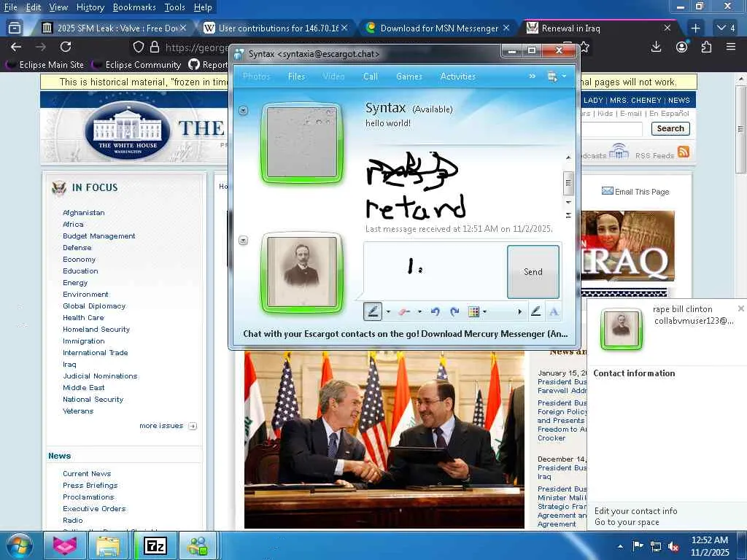The image size is (747, 560).
Task: Open browser extensions puzzle icon
Action: click(706, 47)
